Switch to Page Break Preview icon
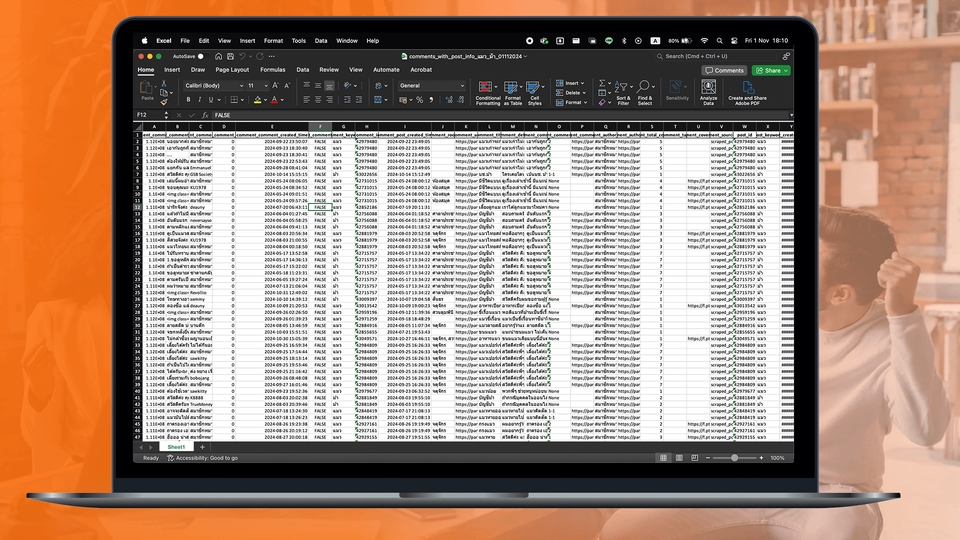This screenshot has width=960, height=540. point(694,458)
